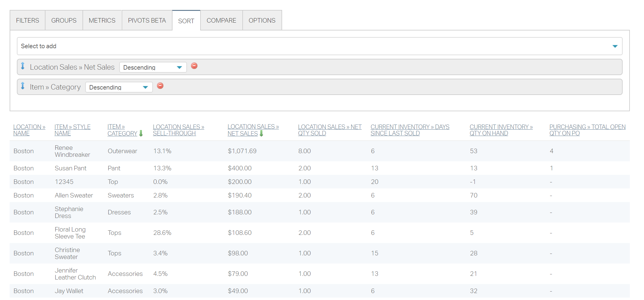
Task: Click the caret on the Select to add field
Action: 615,46
